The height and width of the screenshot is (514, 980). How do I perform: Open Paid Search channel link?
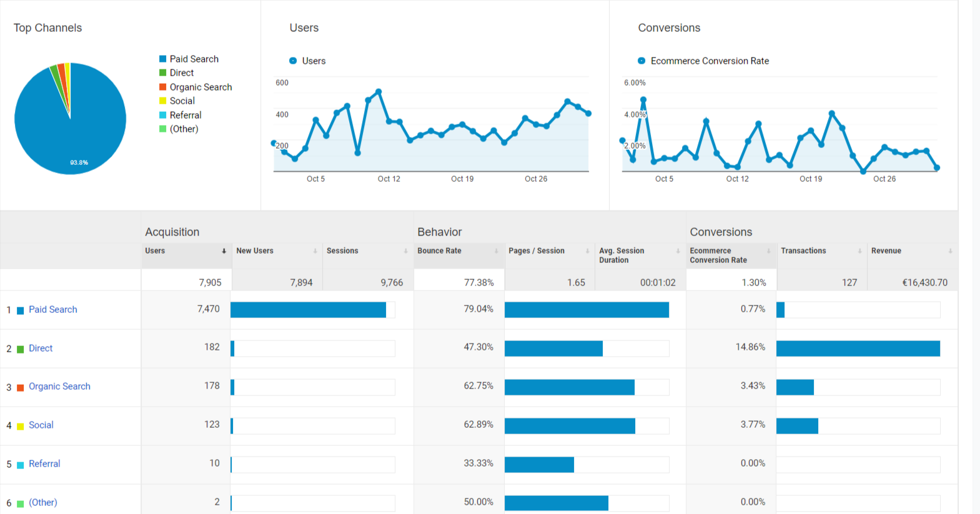[x=53, y=310]
